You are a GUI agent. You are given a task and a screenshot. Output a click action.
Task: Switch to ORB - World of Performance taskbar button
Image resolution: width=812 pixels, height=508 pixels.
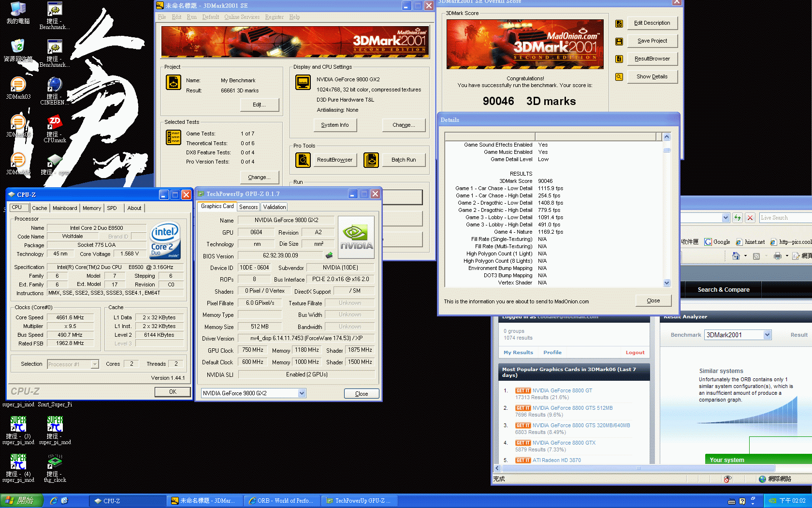tap(281, 501)
